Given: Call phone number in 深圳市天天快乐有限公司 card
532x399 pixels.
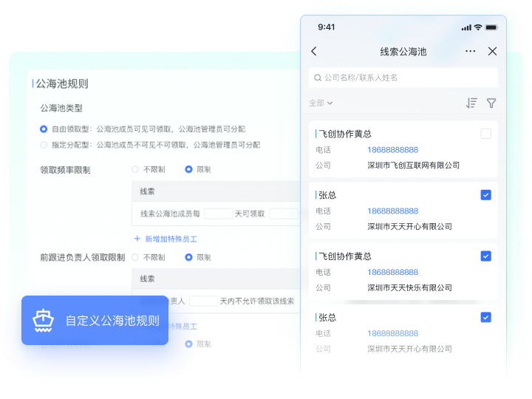Looking at the screenshot, I should [x=392, y=272].
